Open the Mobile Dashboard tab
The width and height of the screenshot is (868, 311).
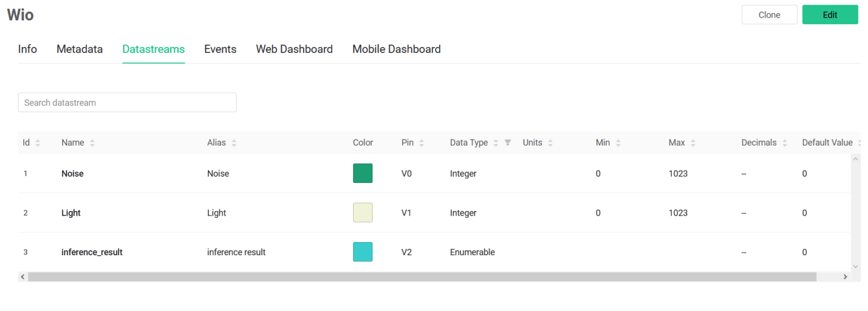[x=397, y=49]
